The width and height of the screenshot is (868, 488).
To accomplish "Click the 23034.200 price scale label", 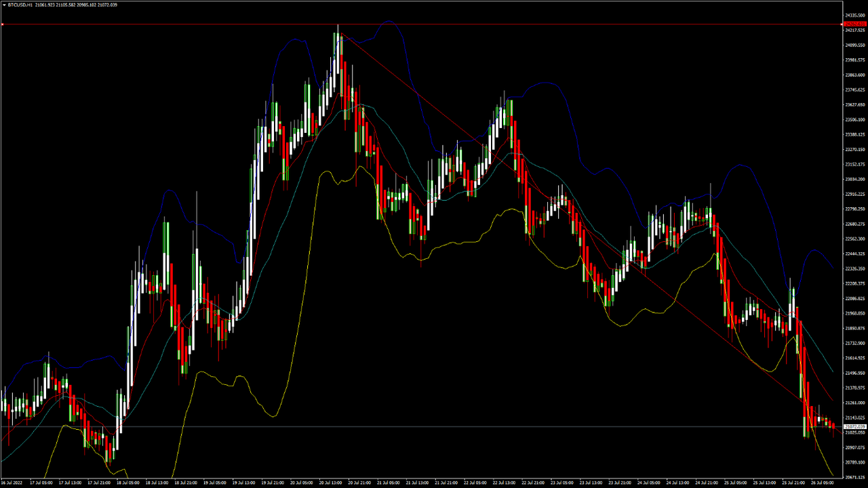I will 854,179.
